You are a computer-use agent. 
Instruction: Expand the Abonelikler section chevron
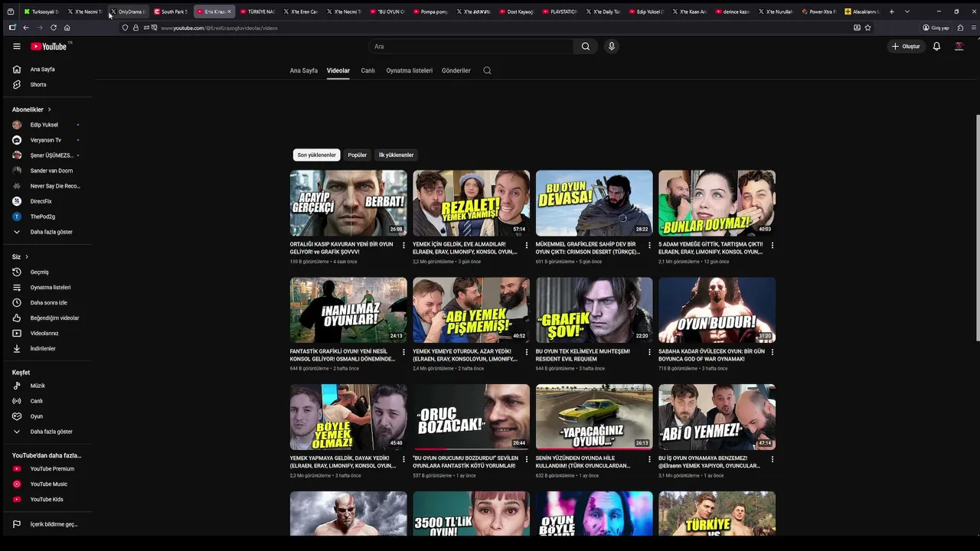coord(50,109)
